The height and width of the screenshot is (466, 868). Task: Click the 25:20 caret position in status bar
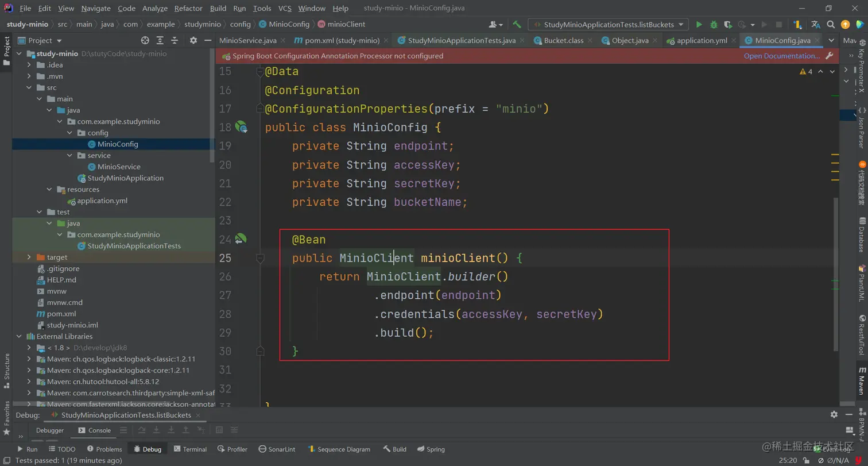(788, 460)
